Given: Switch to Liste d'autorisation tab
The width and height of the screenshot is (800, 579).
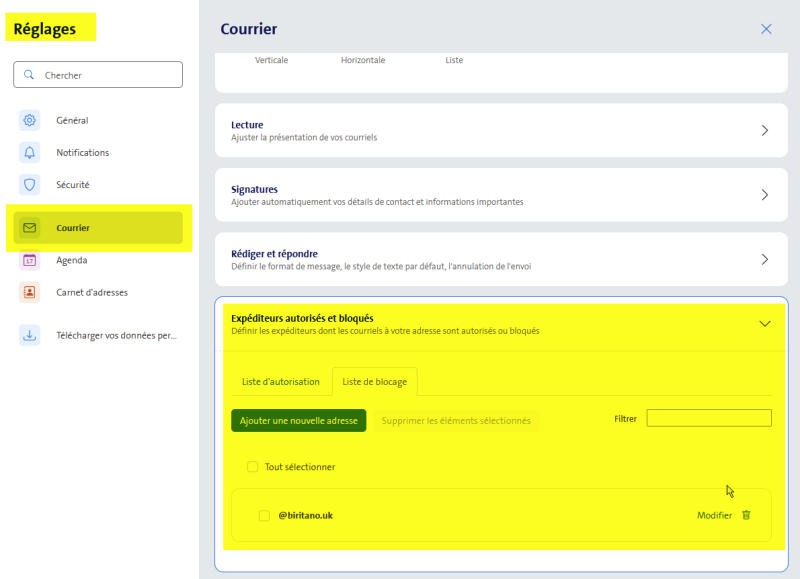Looking at the screenshot, I should pyautogui.click(x=281, y=382).
